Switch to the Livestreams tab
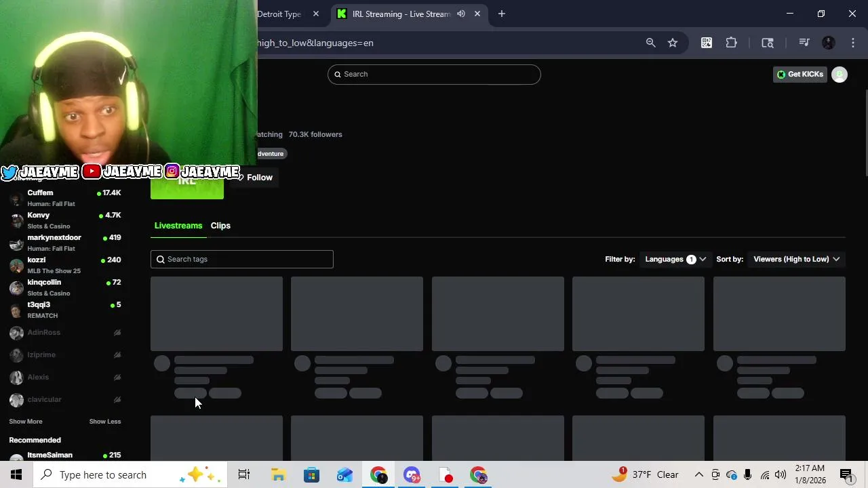868x488 pixels. point(178,226)
